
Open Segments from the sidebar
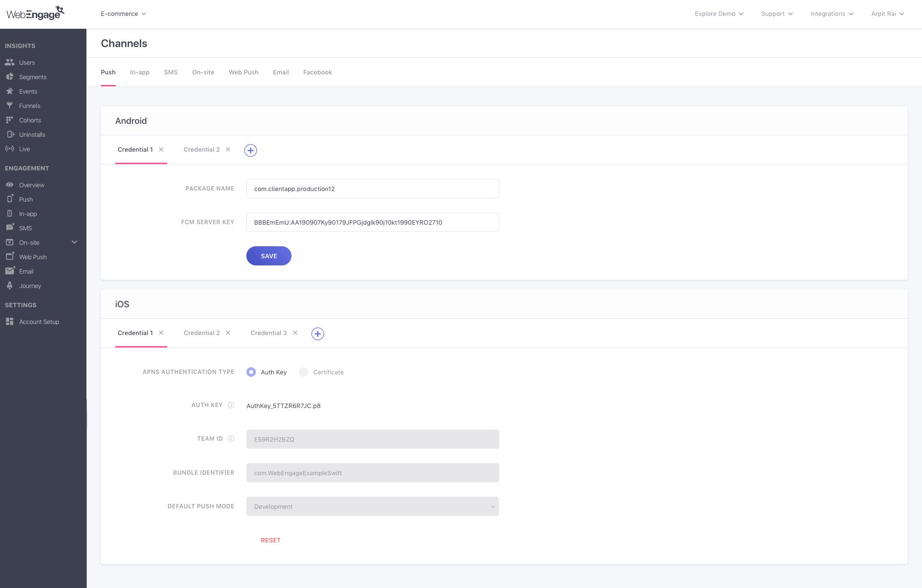[10, 77]
